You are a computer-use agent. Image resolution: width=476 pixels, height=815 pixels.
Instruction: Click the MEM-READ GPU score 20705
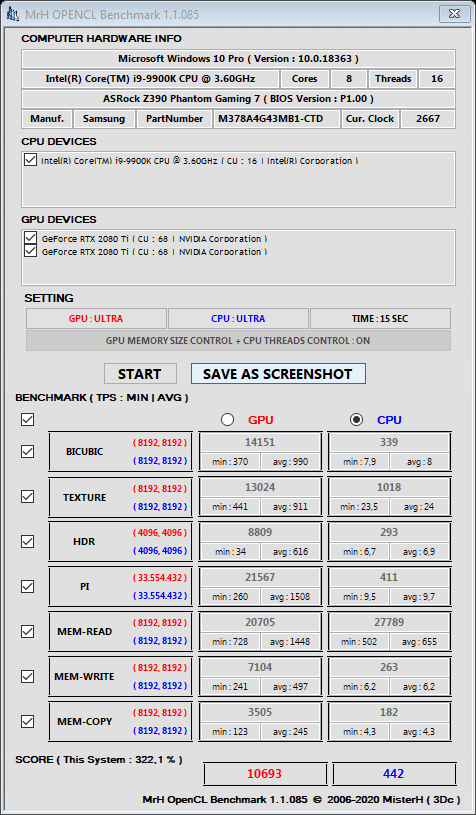(260, 622)
